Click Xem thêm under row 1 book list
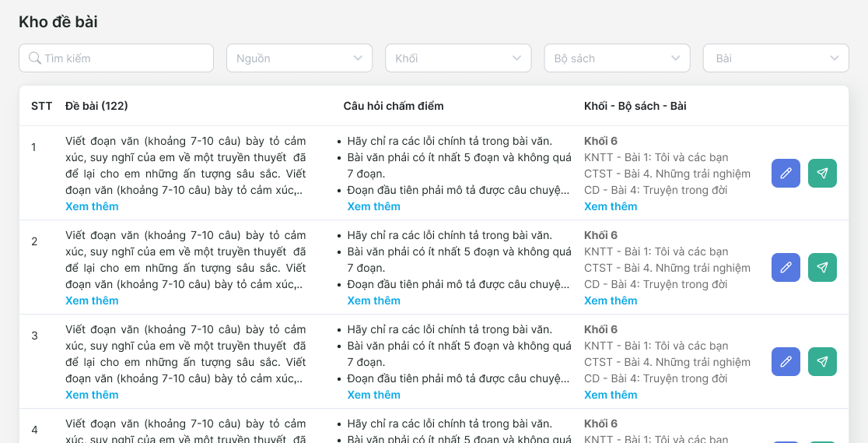Image resolution: width=868 pixels, height=443 pixels. [x=611, y=206]
